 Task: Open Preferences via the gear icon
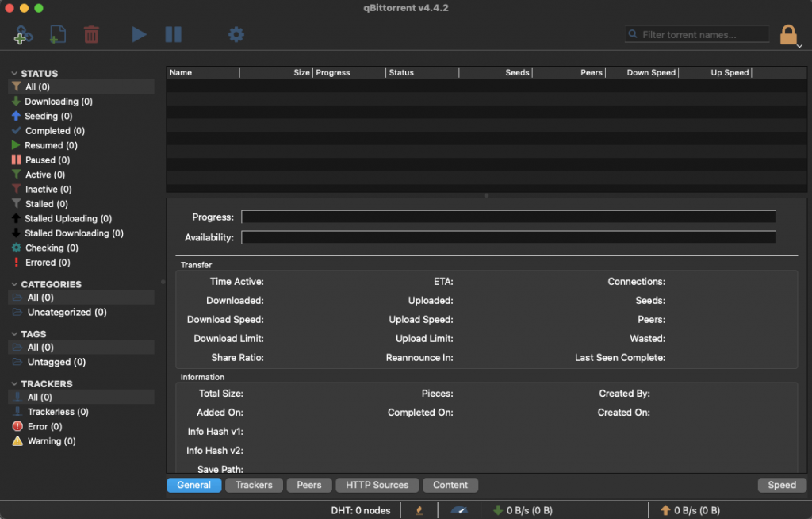[236, 34]
